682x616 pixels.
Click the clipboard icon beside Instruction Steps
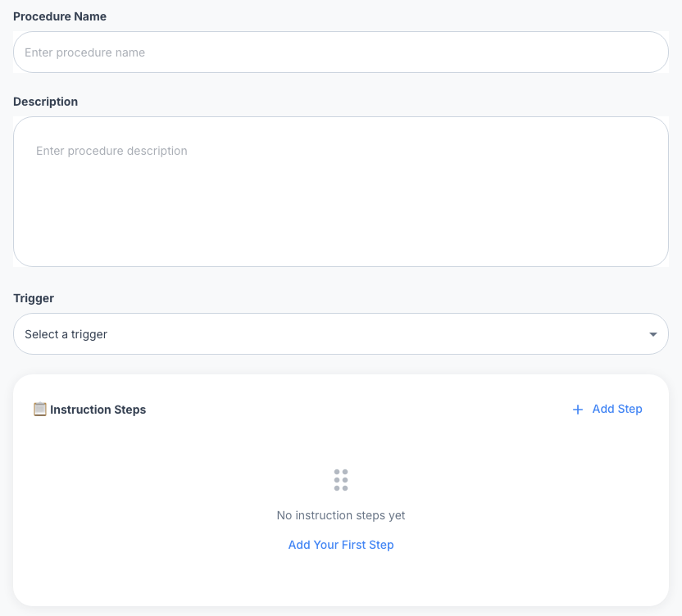[x=40, y=409]
